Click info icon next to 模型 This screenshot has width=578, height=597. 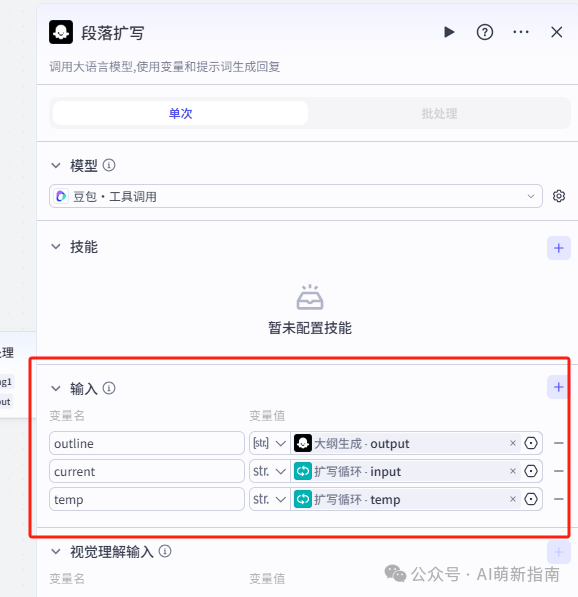109,165
